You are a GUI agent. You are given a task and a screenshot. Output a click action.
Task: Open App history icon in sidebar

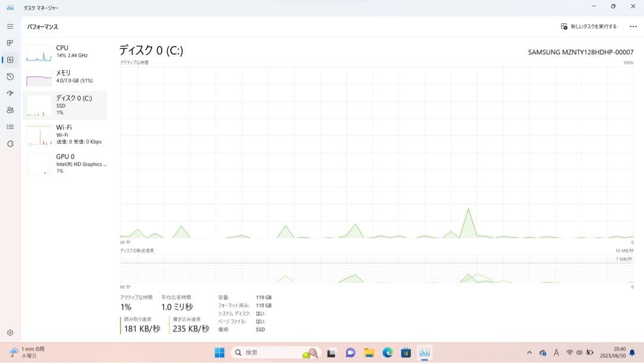click(x=10, y=76)
